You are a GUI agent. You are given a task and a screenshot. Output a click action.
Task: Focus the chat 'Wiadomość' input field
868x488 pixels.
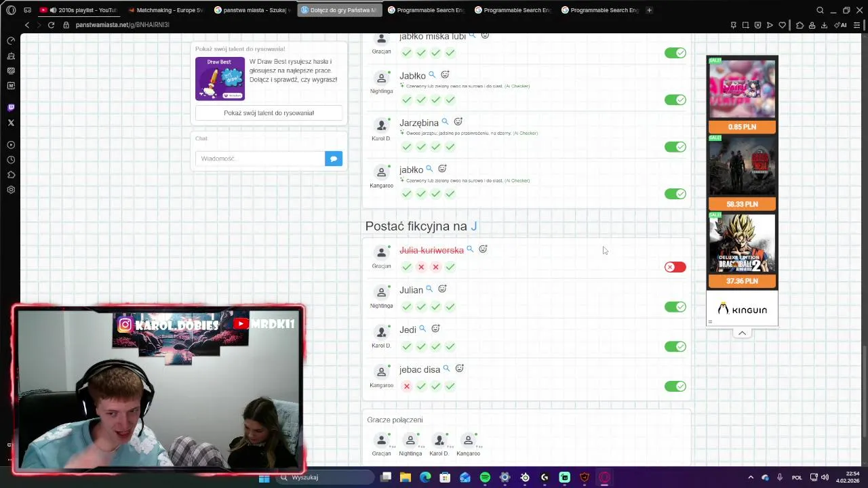[260, 159]
